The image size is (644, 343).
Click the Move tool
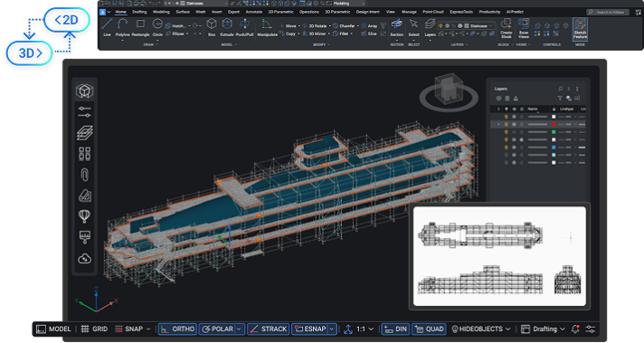click(288, 25)
